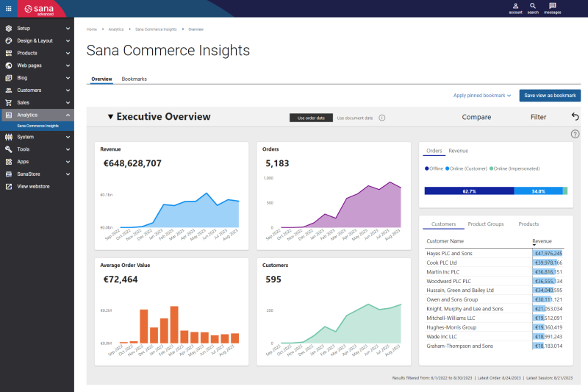The height and width of the screenshot is (392, 588).
Task: Go to Home breadcrumb link
Action: [x=91, y=29]
